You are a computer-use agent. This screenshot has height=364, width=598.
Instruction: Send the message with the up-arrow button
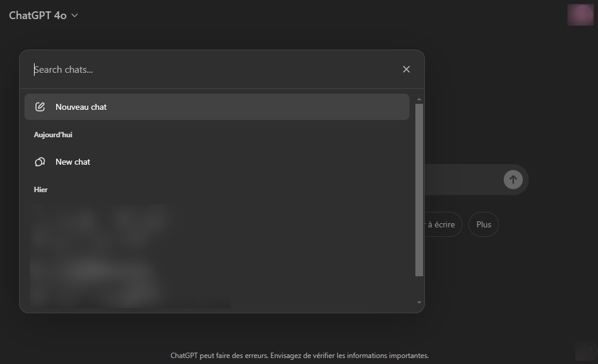click(x=513, y=180)
